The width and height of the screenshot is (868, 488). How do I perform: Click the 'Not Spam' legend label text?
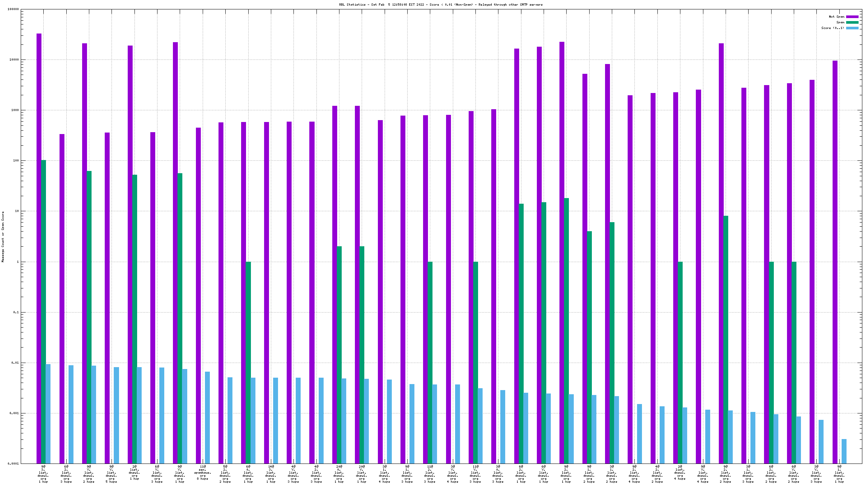coord(836,17)
